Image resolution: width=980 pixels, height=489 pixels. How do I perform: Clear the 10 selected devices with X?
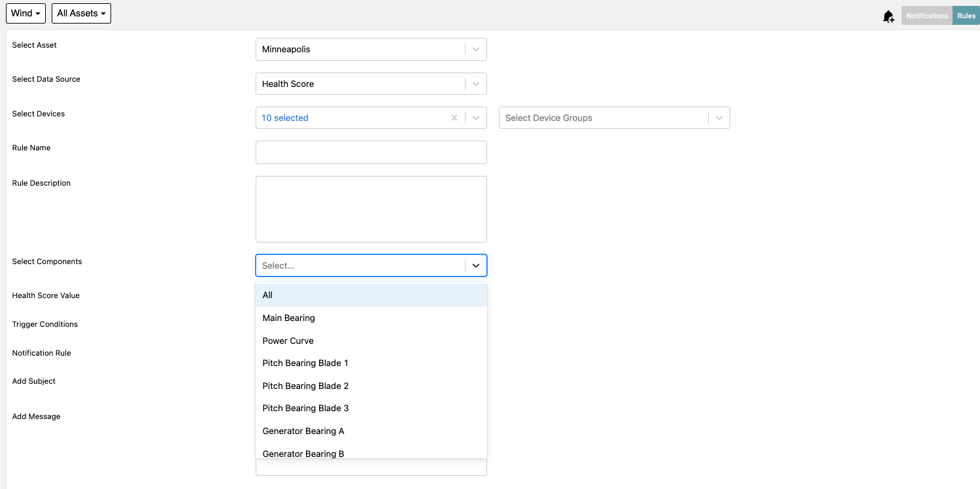click(x=454, y=118)
